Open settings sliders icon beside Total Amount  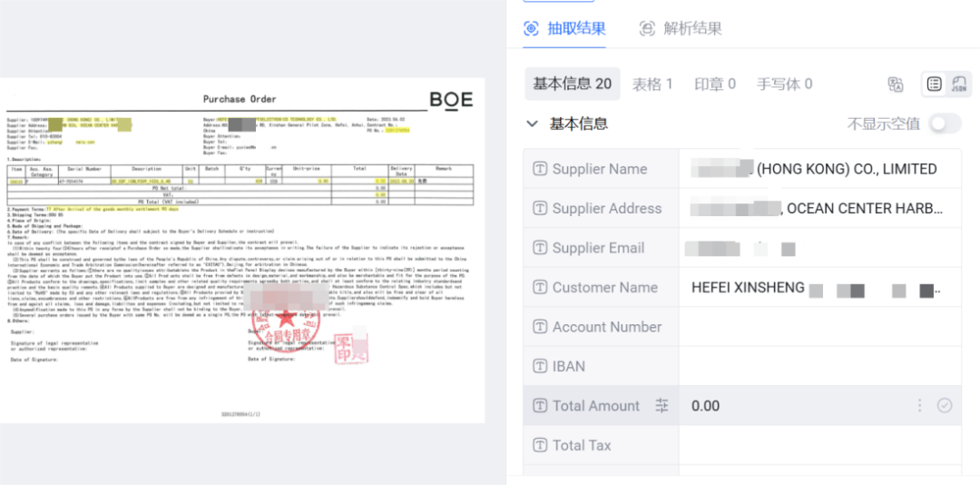661,406
